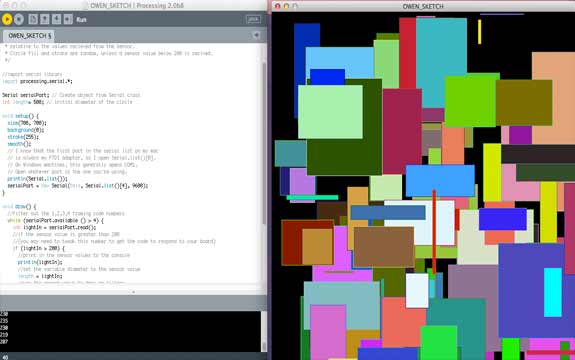
Task: Click the Open sketch arrow-up icon
Action: point(45,19)
